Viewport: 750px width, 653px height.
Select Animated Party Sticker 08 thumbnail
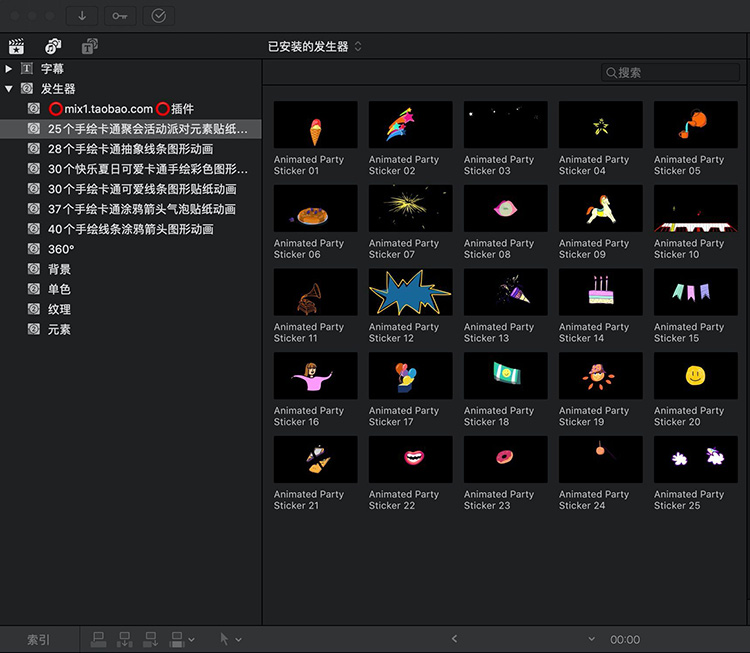(x=506, y=208)
